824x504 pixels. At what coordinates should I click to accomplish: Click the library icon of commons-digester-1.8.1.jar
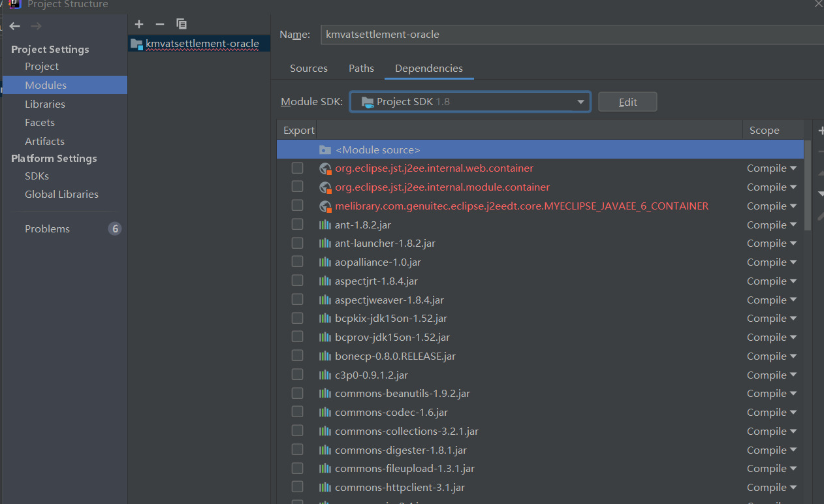click(x=325, y=450)
